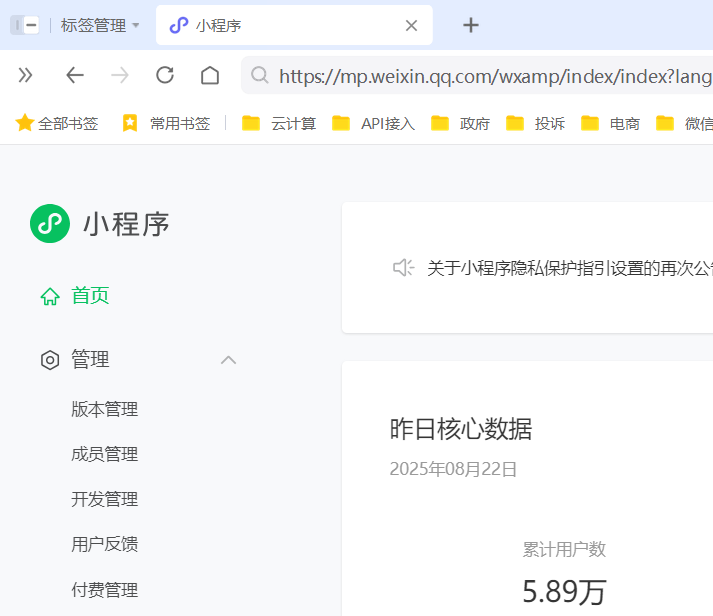Image resolution: width=713 pixels, height=616 pixels.
Task: Open the 关于小程序隐私保护指引 announcement
Action: pos(570,268)
